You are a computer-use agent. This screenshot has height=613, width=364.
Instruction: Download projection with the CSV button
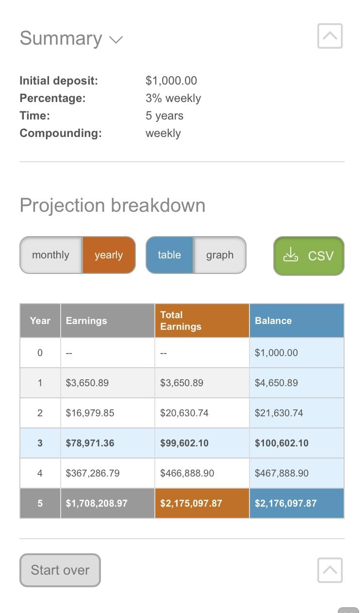coord(309,255)
